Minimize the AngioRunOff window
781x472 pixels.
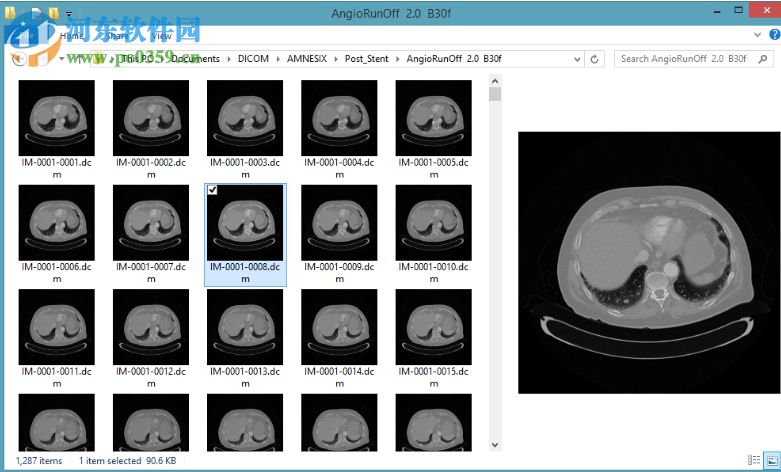click(717, 11)
